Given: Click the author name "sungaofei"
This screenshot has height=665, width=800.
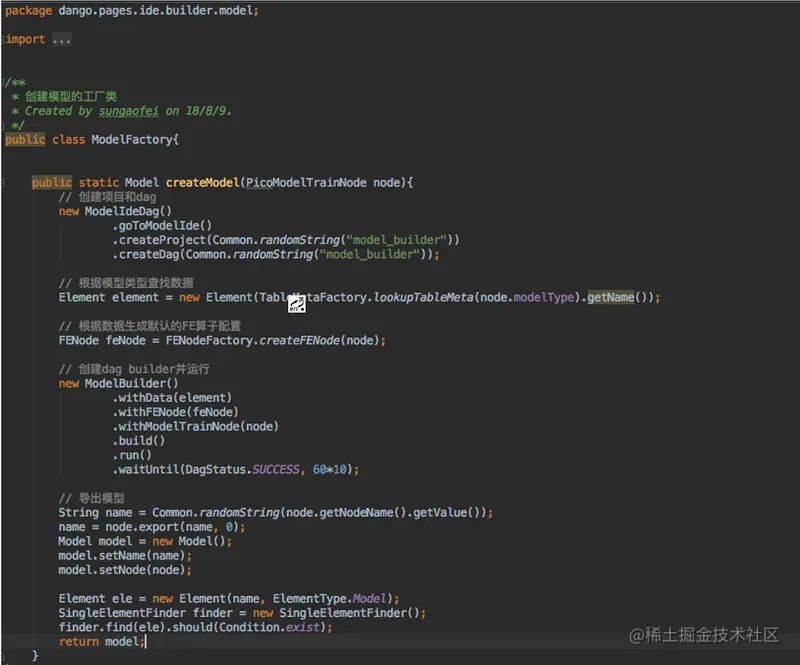Looking at the screenshot, I should [x=129, y=111].
